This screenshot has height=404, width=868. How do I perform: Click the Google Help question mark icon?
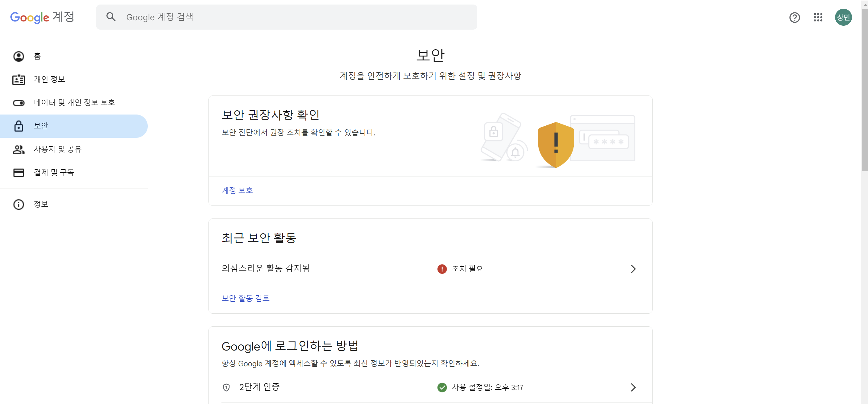click(794, 17)
